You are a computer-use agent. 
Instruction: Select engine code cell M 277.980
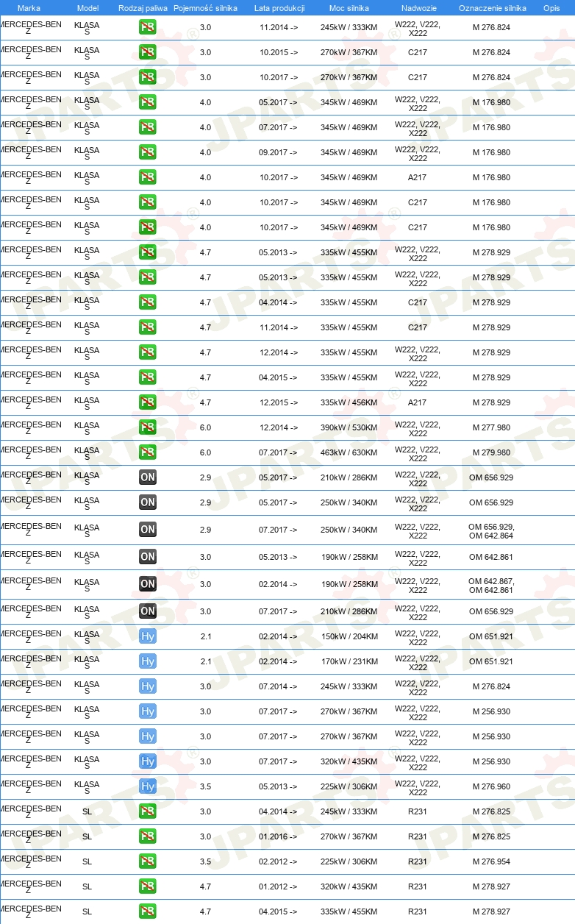[x=491, y=428]
